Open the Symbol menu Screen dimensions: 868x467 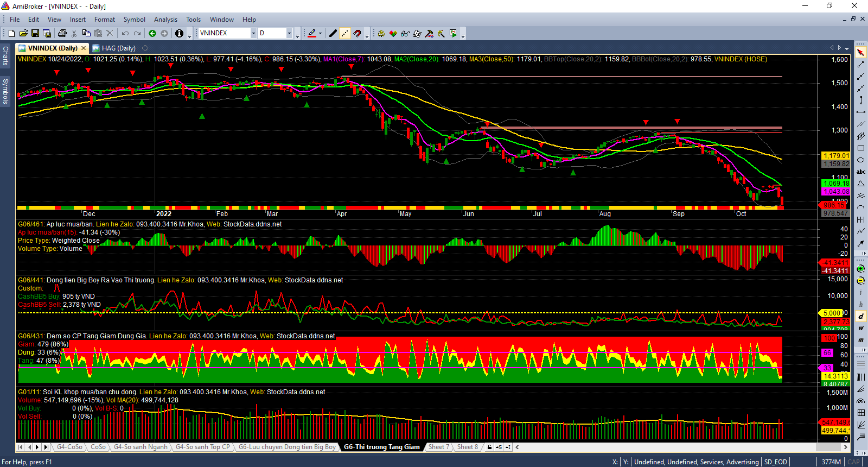click(x=134, y=19)
